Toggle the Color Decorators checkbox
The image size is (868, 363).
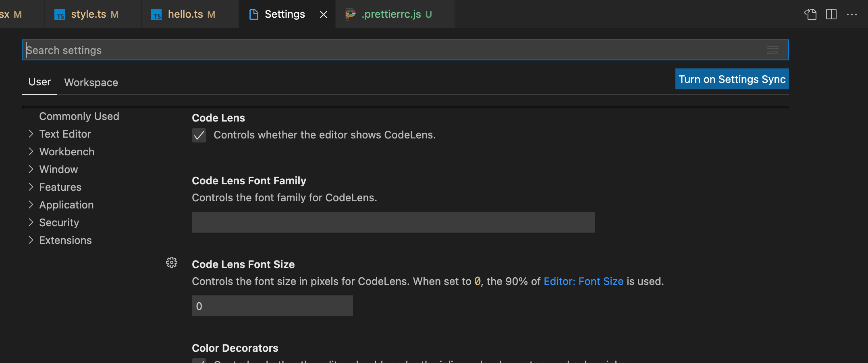(199, 360)
